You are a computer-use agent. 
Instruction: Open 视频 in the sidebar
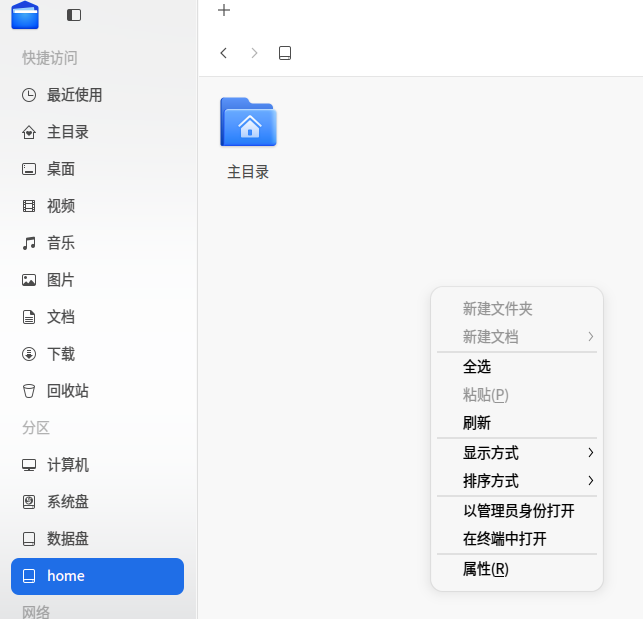click(x=98, y=206)
